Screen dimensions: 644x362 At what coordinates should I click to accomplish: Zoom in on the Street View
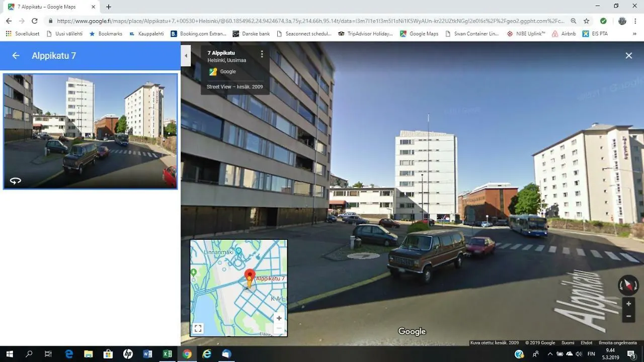click(628, 304)
